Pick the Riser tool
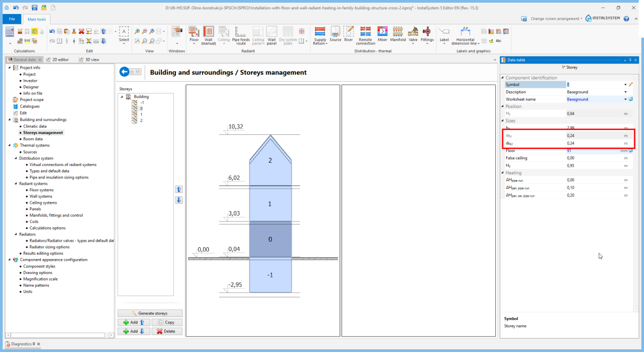 (348, 33)
